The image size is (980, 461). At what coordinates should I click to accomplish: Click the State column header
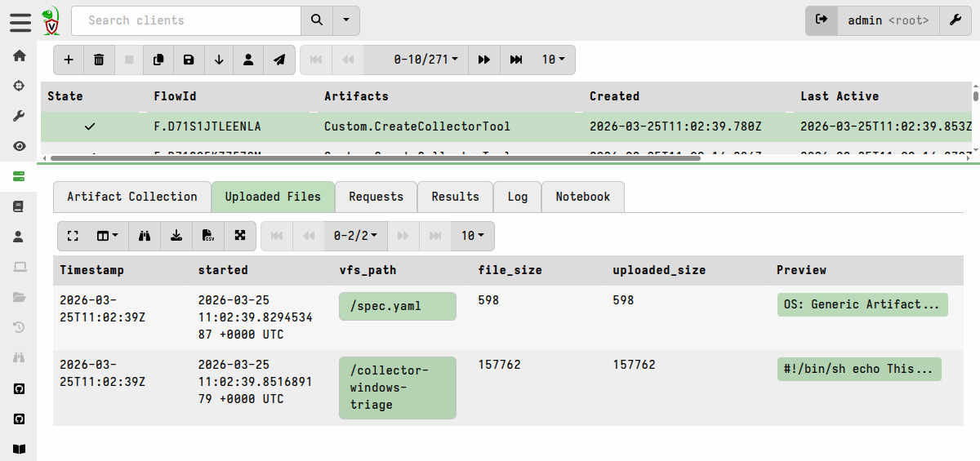(65, 96)
